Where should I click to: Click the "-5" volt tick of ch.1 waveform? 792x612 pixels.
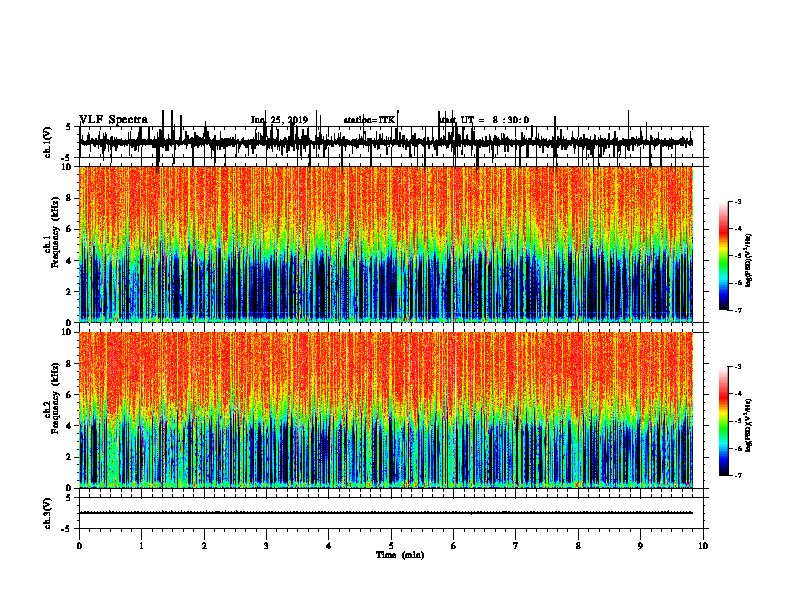point(67,158)
